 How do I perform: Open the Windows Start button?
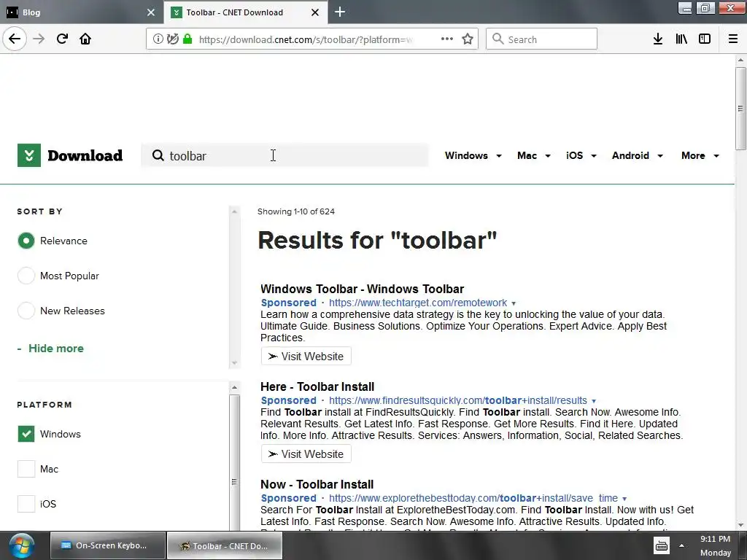click(x=21, y=545)
